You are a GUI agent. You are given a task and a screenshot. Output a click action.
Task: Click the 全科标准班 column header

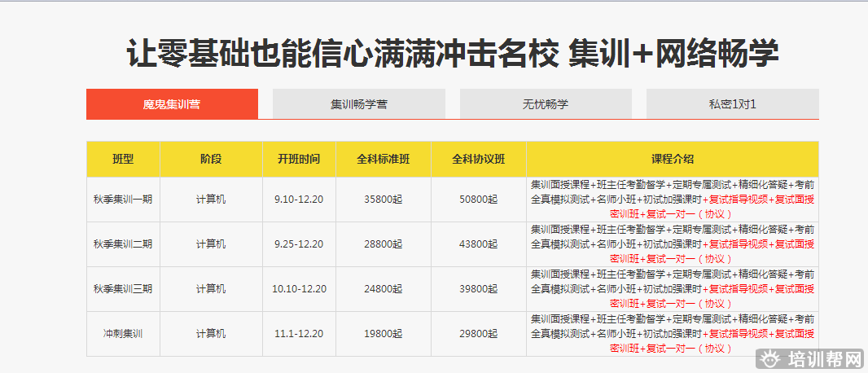[x=383, y=159]
